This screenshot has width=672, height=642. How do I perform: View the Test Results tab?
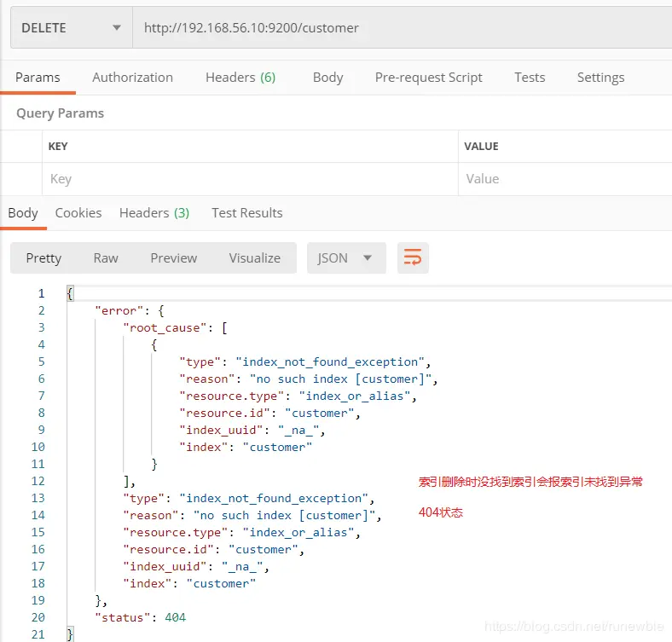point(247,213)
